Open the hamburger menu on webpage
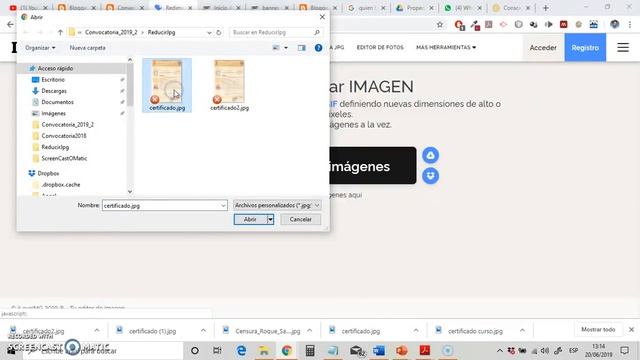 pyautogui.click(x=623, y=47)
